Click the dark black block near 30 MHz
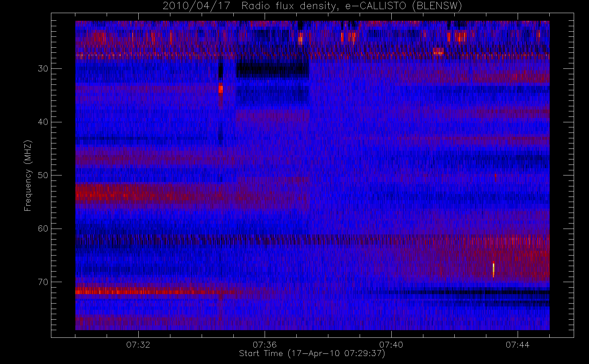This screenshot has width=589, height=364. coord(272,70)
